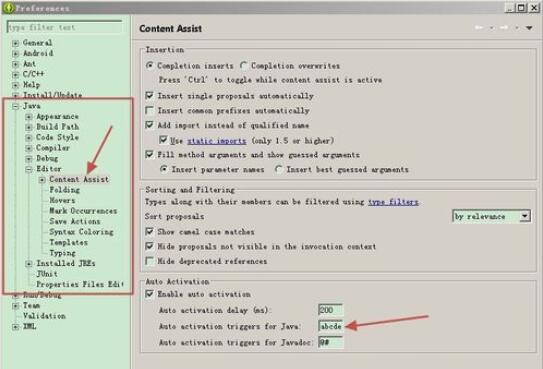Select Completion inserts radio button
This screenshot has height=369, width=543.
click(150, 66)
